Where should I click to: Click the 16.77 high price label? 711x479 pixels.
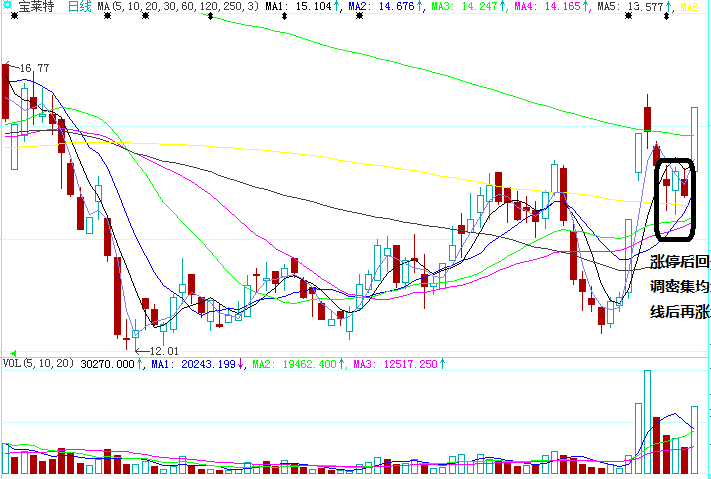click(33, 68)
